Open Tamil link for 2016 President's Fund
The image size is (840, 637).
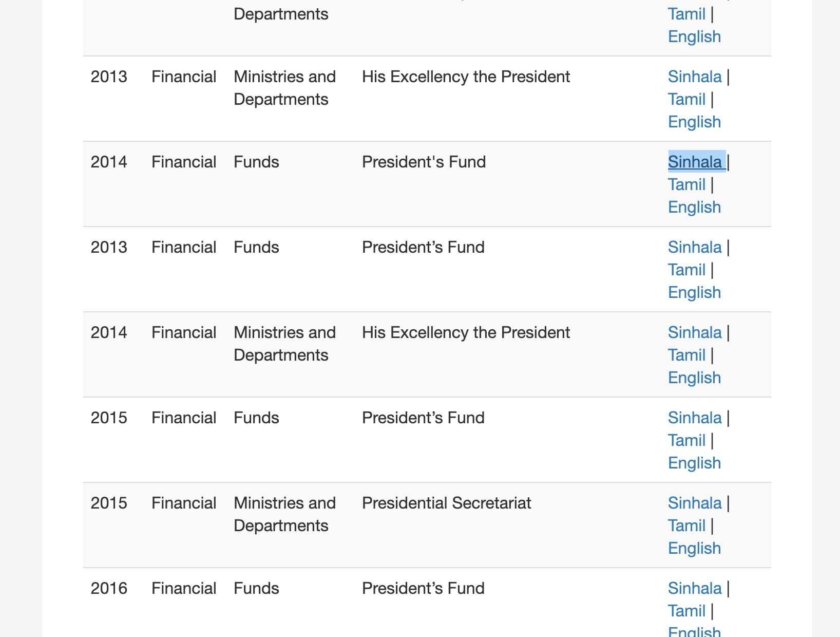click(686, 611)
